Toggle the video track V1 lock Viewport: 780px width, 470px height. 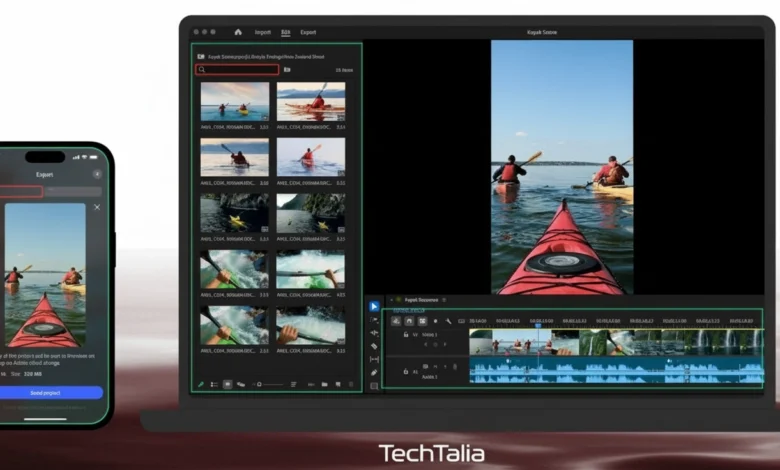(x=405, y=334)
